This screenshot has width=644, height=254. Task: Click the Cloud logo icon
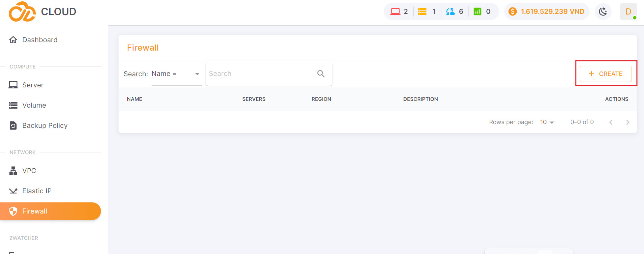[x=22, y=11]
